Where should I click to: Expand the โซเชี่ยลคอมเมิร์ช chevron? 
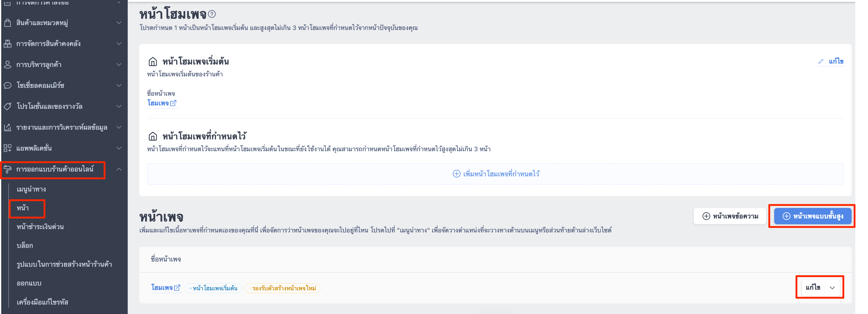(x=119, y=85)
